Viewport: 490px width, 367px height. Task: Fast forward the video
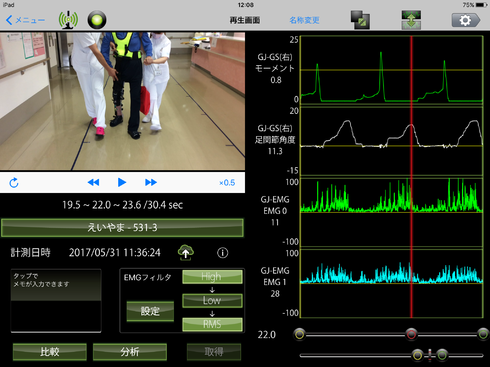click(x=151, y=182)
